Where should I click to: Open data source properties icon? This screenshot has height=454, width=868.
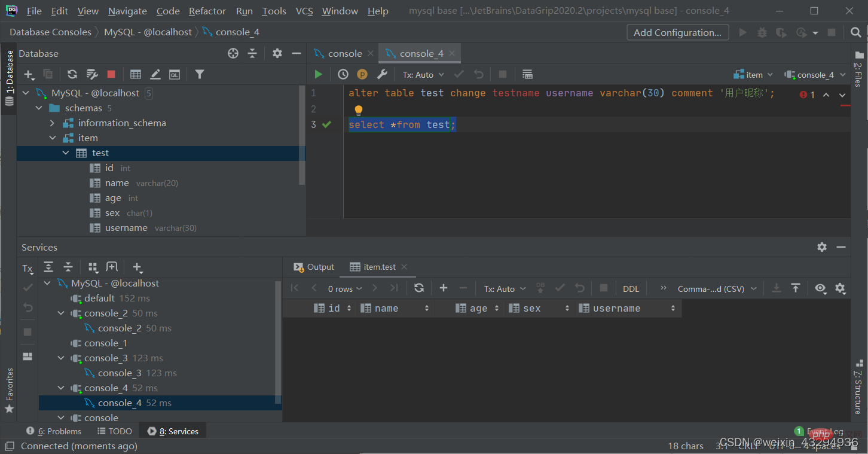[92, 74]
